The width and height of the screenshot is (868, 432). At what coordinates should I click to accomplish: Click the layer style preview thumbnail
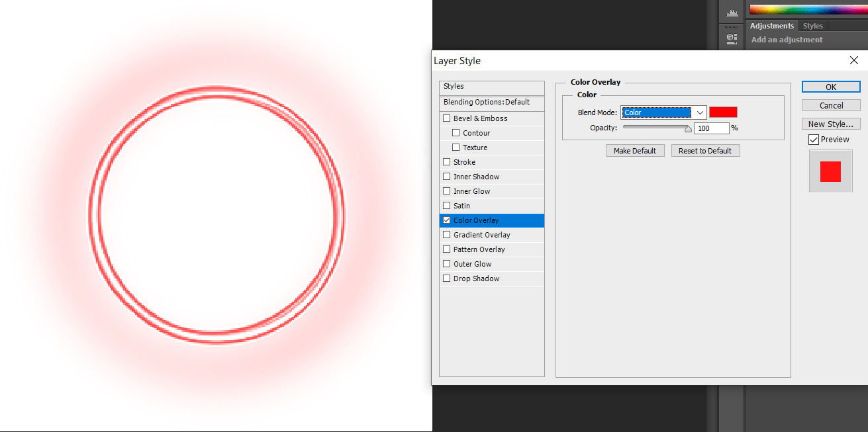tap(830, 171)
